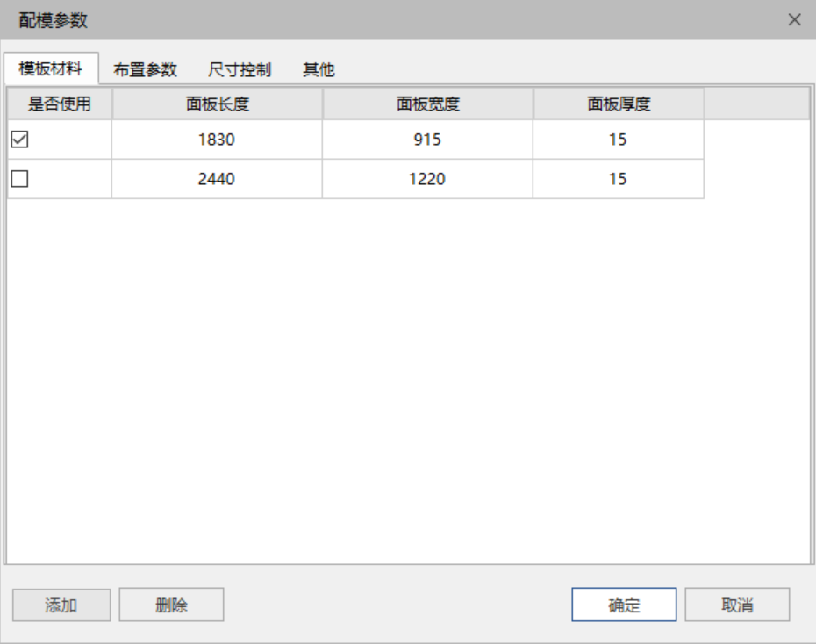Screen dimensions: 816x644
Task: Open the 布置参数 tab
Action: tap(145, 69)
